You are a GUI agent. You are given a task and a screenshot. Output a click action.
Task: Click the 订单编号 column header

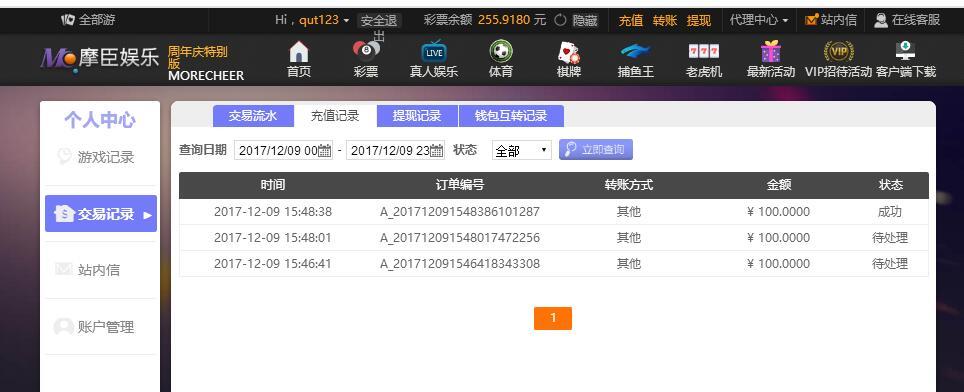coord(460,185)
